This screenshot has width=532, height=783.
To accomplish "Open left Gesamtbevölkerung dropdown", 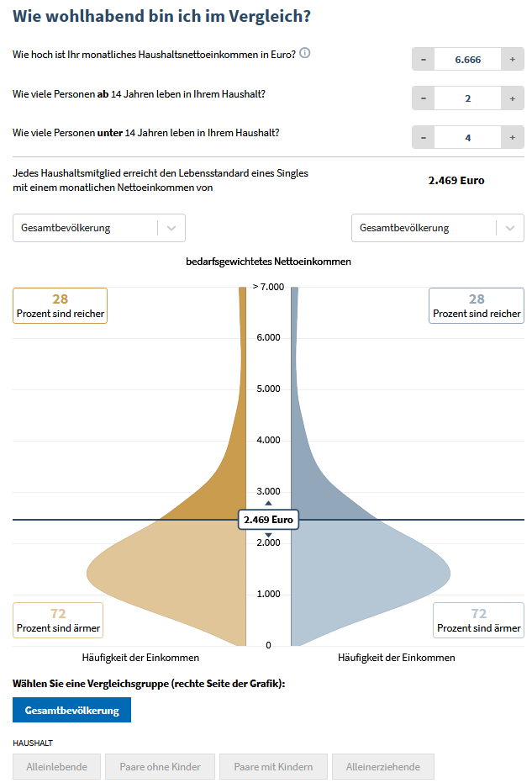I will point(99,228).
